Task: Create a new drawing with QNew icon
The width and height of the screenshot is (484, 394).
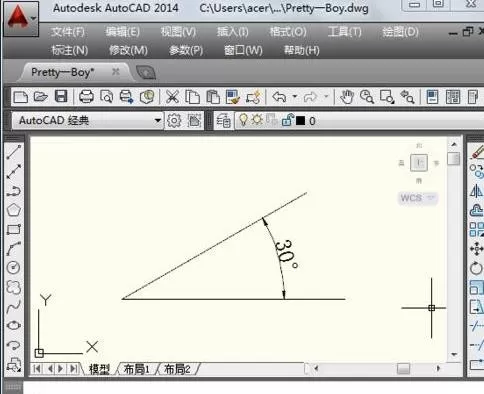Action: 20,97
